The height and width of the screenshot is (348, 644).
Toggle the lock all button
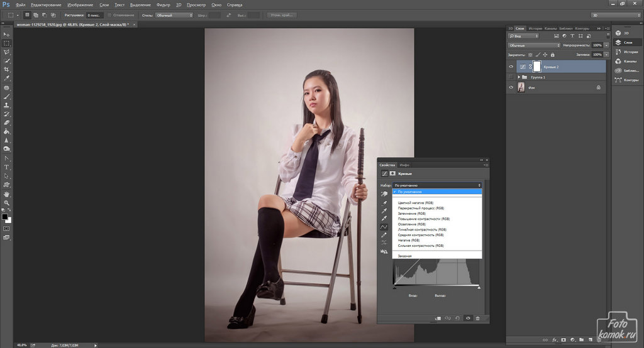(552, 55)
